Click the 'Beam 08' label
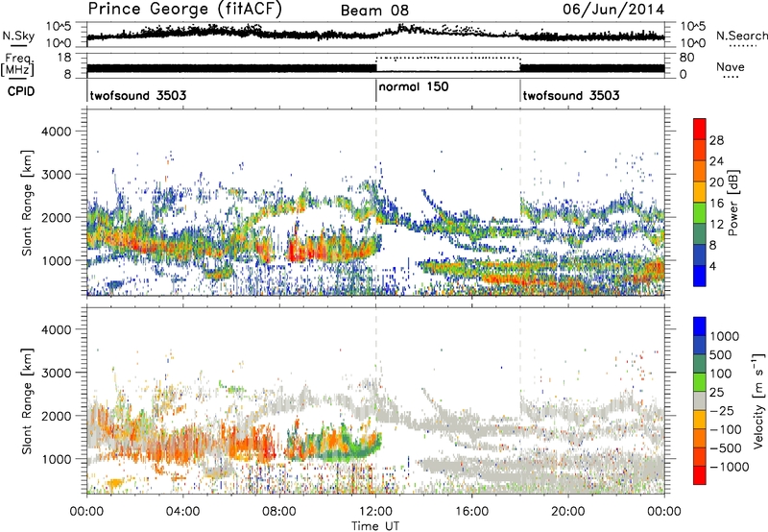Screen dimensions: 768x532 (x=374, y=11)
